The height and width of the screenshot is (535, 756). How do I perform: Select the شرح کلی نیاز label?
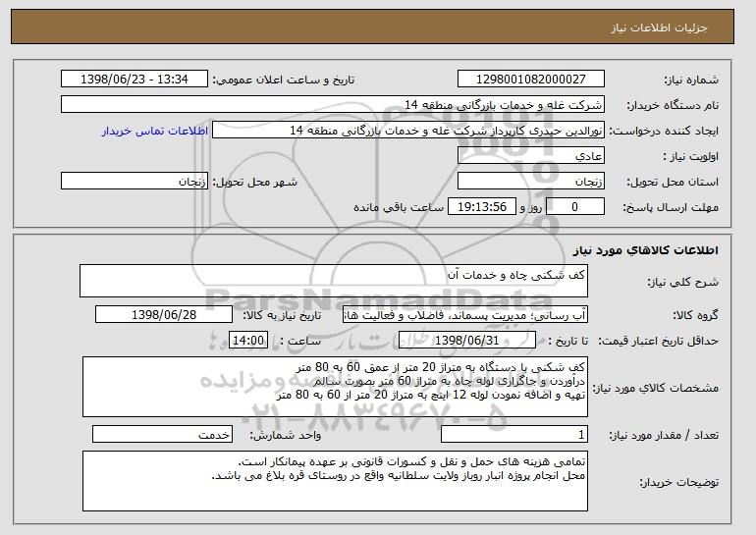(x=682, y=282)
